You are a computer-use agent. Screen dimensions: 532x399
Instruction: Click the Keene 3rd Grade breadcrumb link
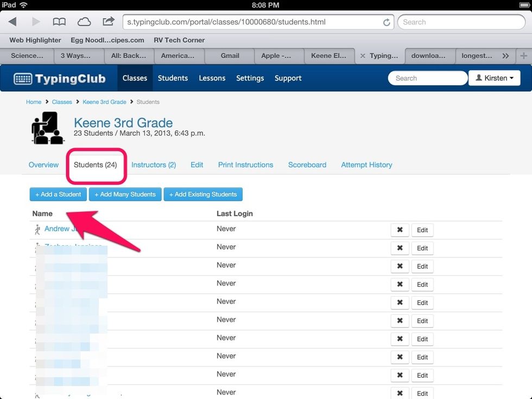coord(104,102)
